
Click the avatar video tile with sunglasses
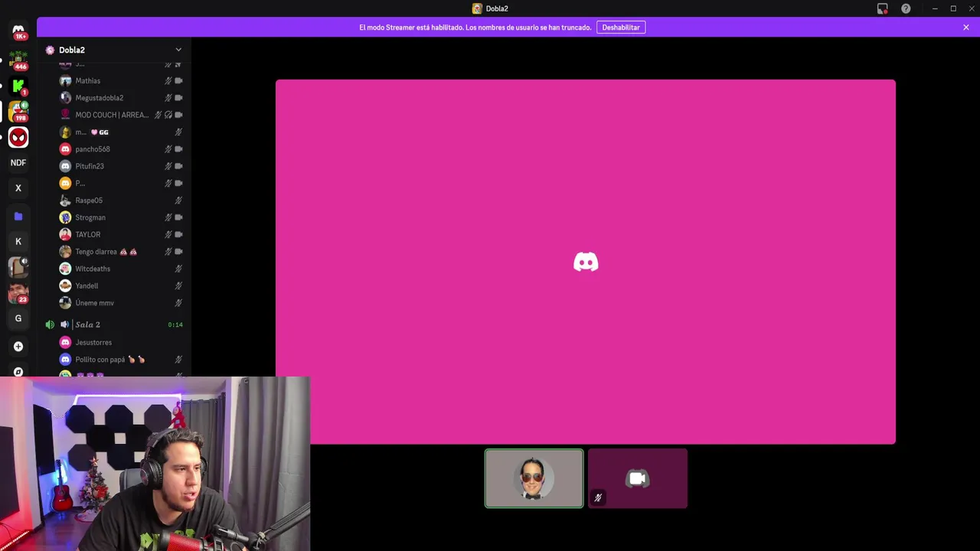534,478
